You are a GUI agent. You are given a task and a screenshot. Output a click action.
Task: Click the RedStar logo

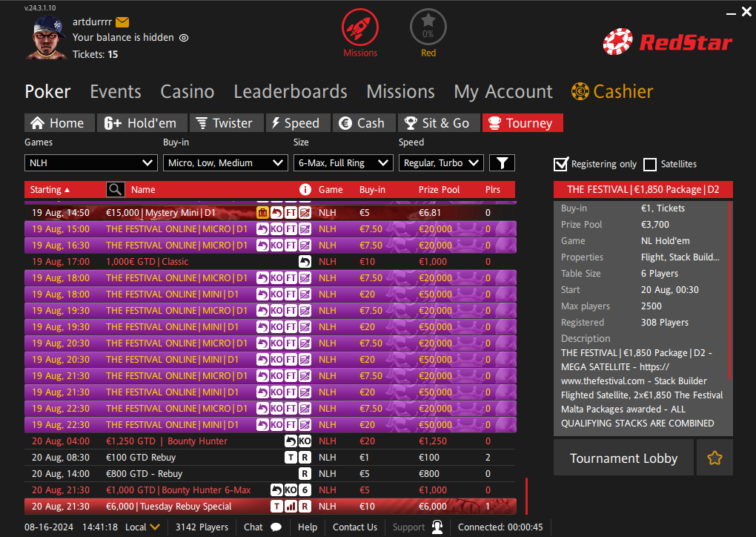668,42
